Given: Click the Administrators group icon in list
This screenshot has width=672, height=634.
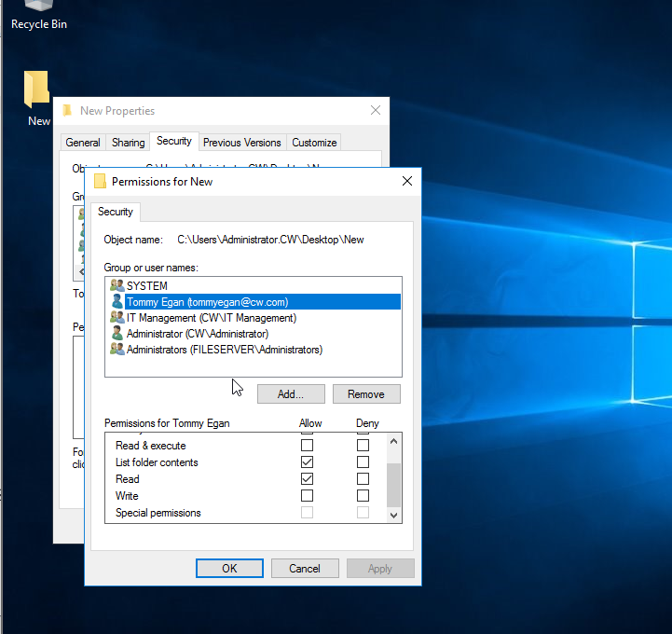Looking at the screenshot, I should pyautogui.click(x=117, y=350).
